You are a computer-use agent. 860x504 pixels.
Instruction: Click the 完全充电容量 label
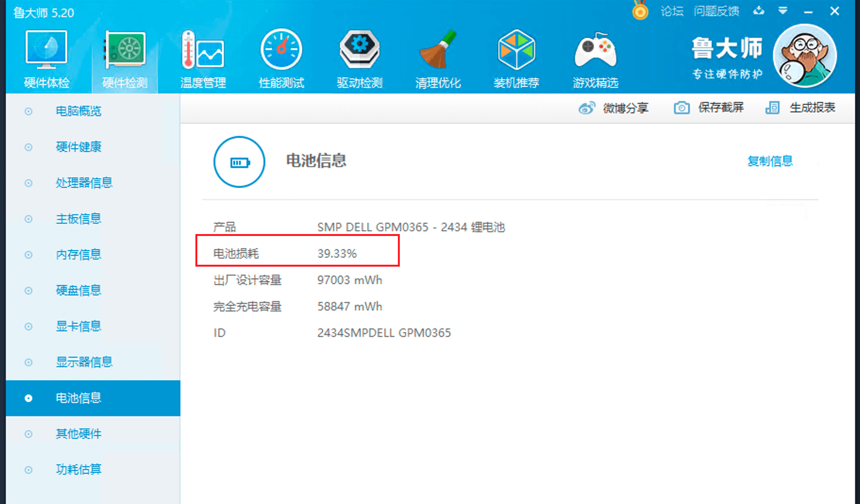coord(247,307)
